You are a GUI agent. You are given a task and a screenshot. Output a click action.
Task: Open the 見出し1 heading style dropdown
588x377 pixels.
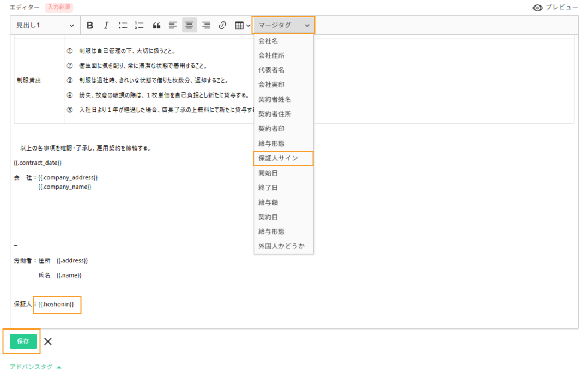tap(45, 25)
